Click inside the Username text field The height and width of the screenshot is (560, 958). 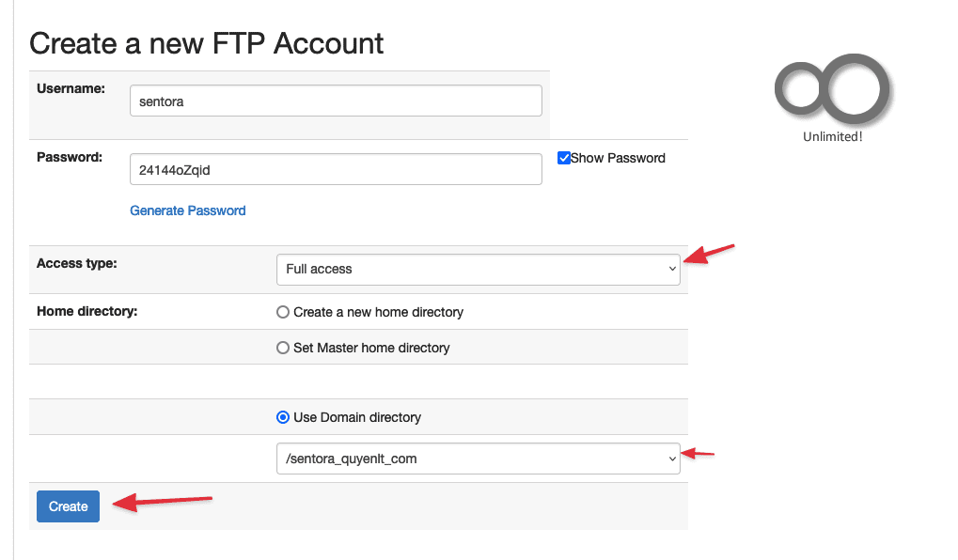335,100
